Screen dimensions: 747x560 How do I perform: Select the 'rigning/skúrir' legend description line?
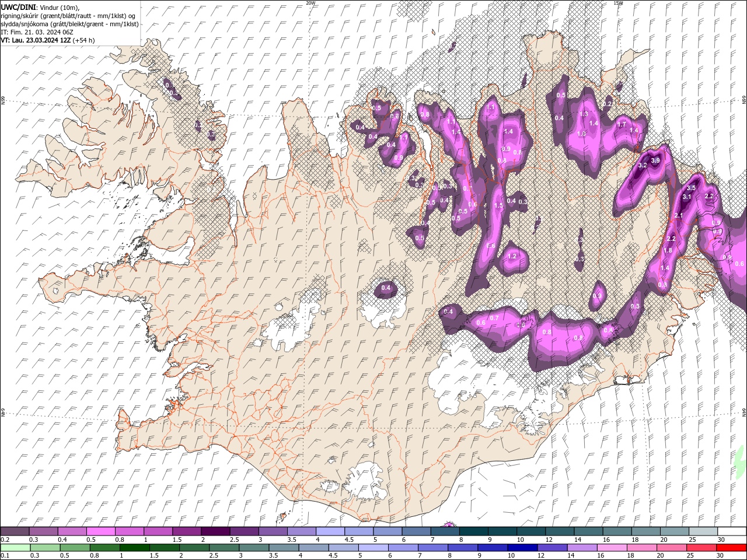tap(68, 16)
